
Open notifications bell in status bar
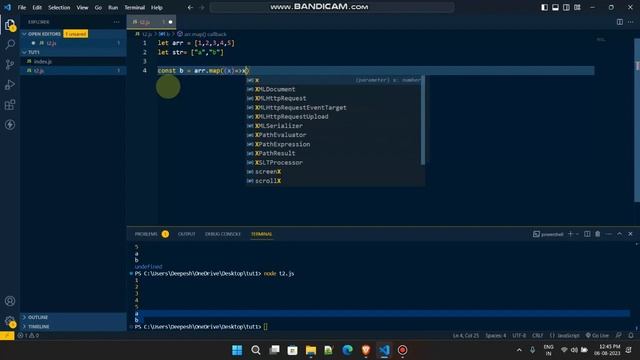[631, 336]
